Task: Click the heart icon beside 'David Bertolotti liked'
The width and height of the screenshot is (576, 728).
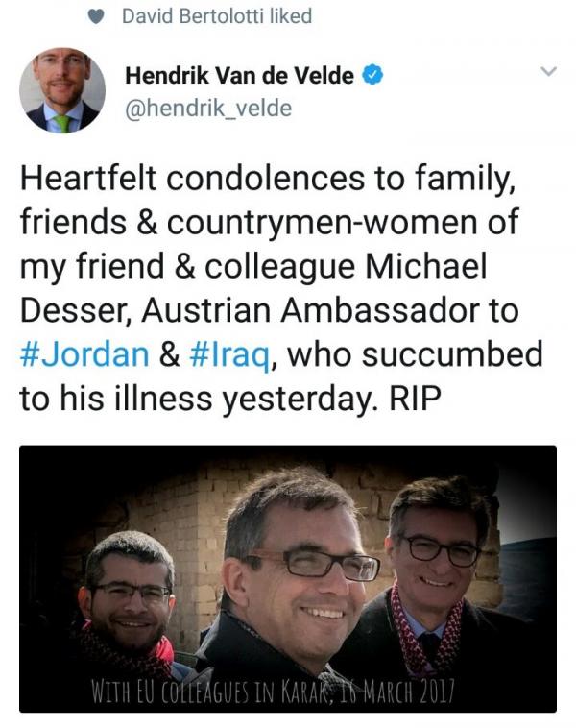Action: point(96,17)
